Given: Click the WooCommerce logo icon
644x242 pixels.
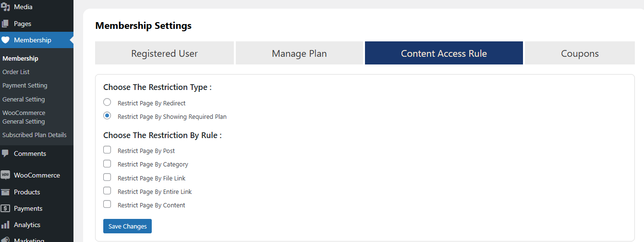Looking at the screenshot, I should [x=5, y=175].
